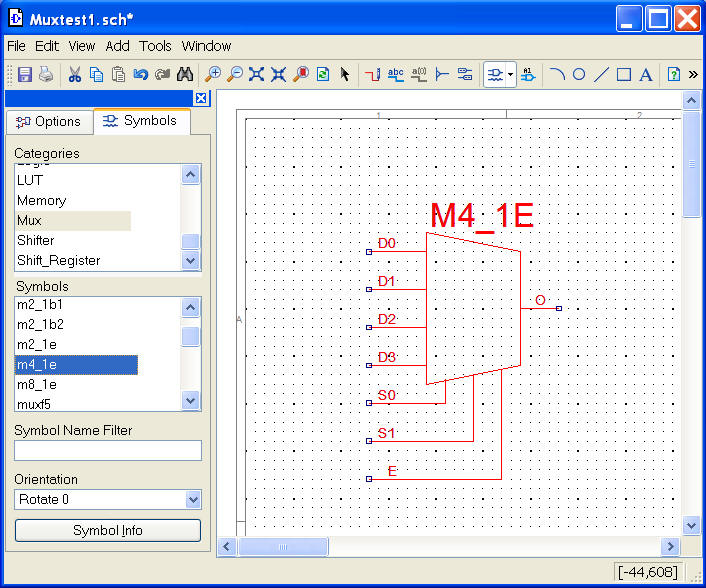Click the Symbol Info button

coord(108,530)
